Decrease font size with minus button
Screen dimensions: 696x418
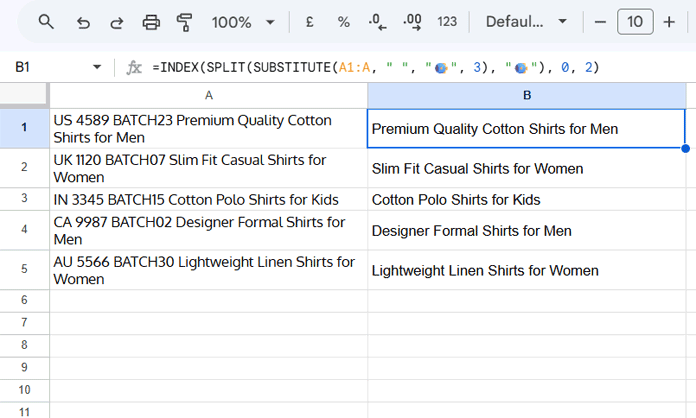600,22
